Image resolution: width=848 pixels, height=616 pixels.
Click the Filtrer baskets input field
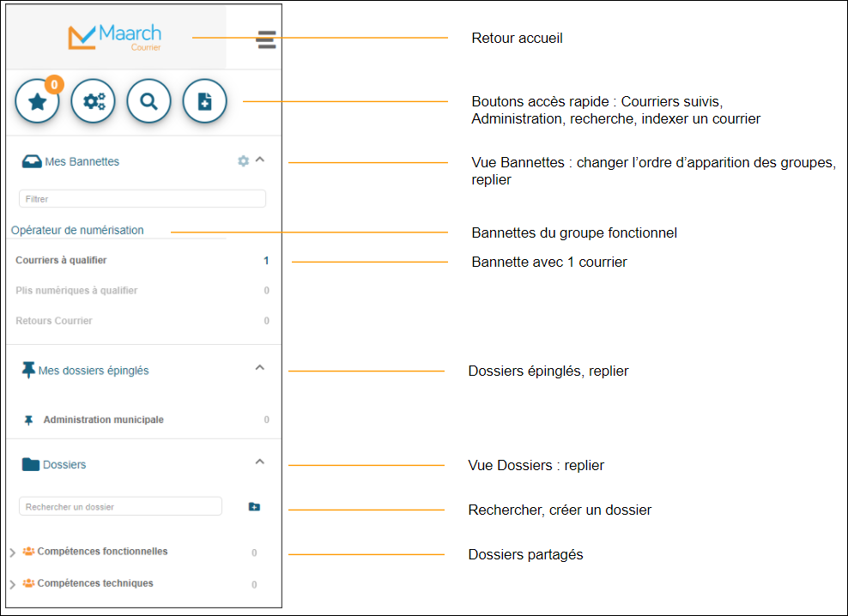pos(142,199)
